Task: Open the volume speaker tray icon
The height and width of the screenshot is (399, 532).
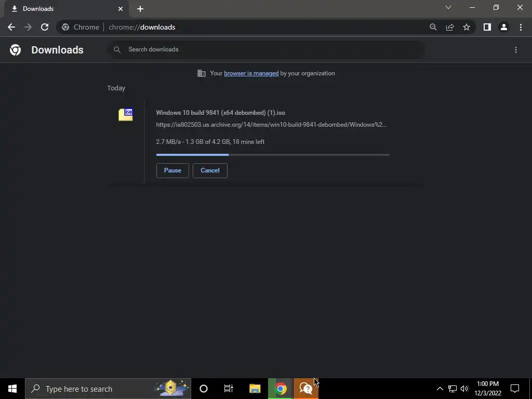Action: tap(464, 389)
